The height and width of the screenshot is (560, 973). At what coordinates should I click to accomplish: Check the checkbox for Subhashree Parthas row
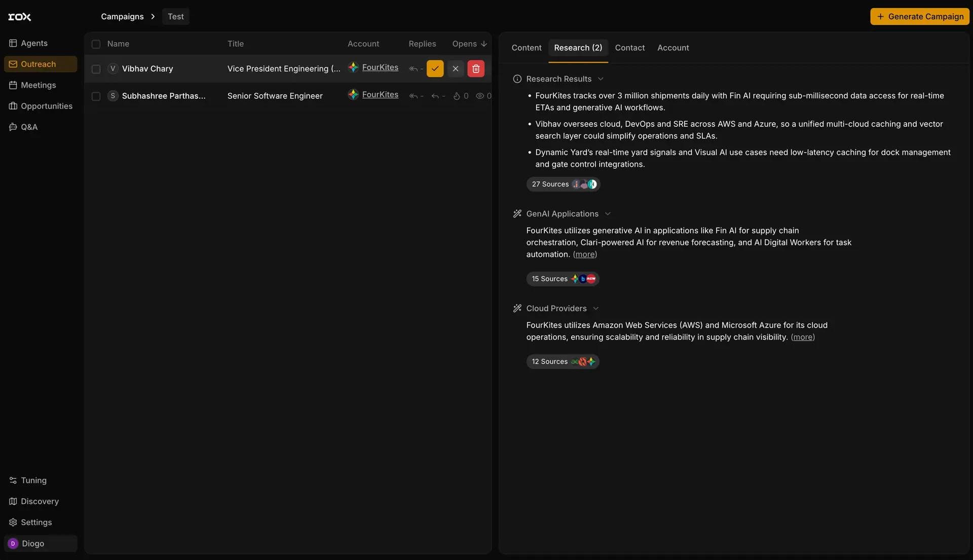click(96, 96)
